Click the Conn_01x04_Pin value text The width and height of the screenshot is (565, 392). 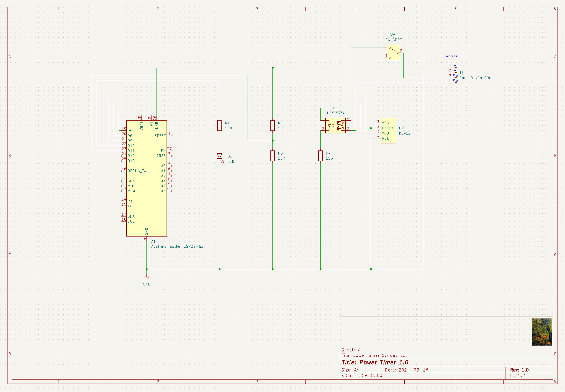coord(475,78)
